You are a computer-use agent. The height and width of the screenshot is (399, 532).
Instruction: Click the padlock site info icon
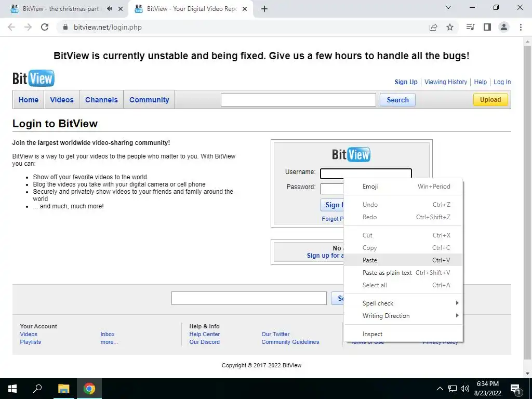[x=65, y=27]
